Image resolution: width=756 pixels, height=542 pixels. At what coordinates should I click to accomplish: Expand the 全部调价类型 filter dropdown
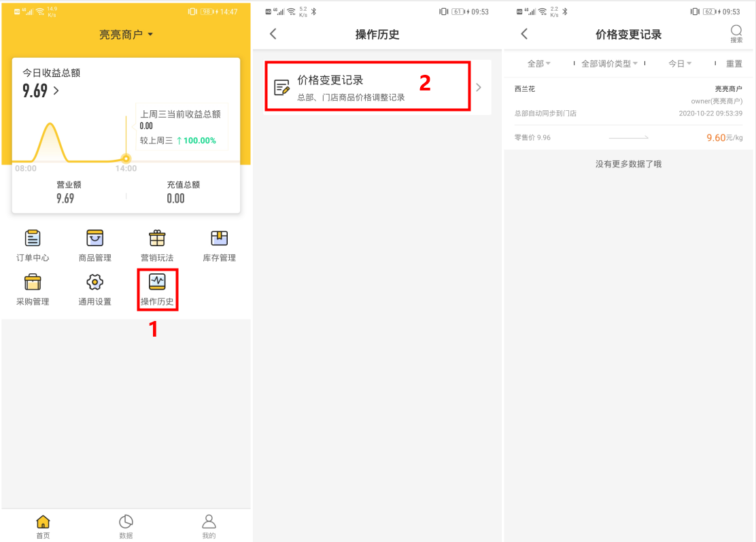point(609,64)
